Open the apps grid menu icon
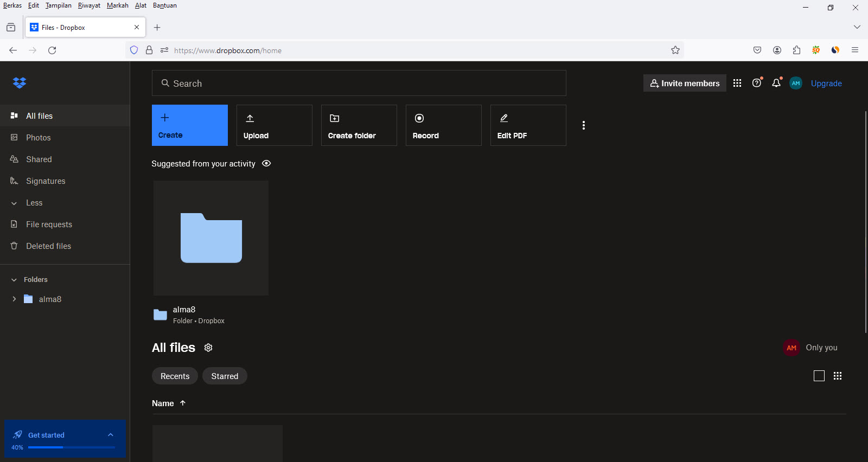This screenshot has height=462, width=868. pos(737,83)
